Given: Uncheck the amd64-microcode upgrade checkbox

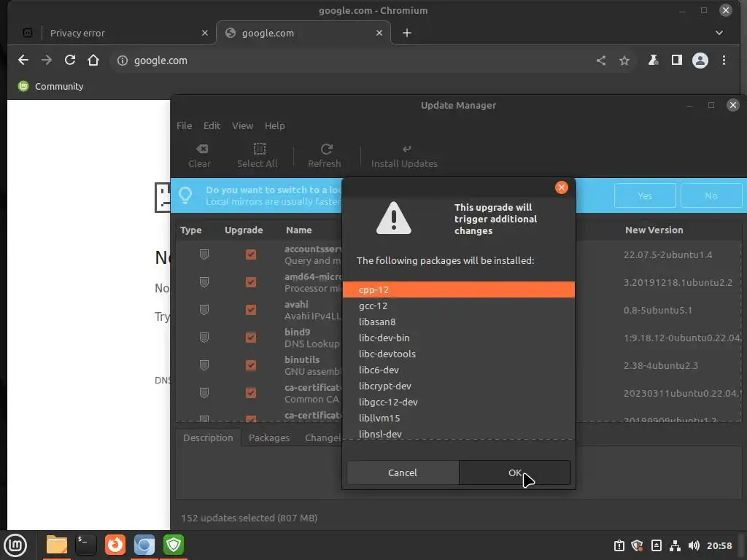Looking at the screenshot, I should tap(251, 282).
